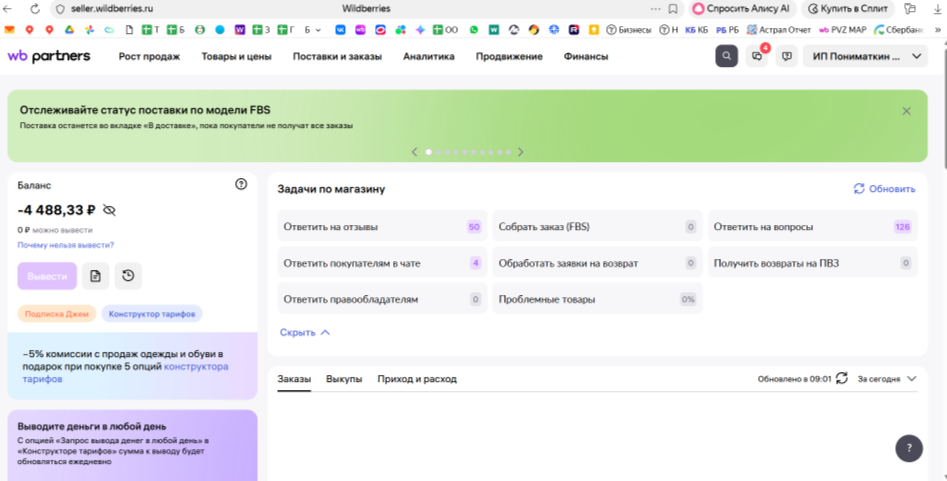The image size is (947, 481).
Task: Click the Подписка Джем tag
Action: 57,314
